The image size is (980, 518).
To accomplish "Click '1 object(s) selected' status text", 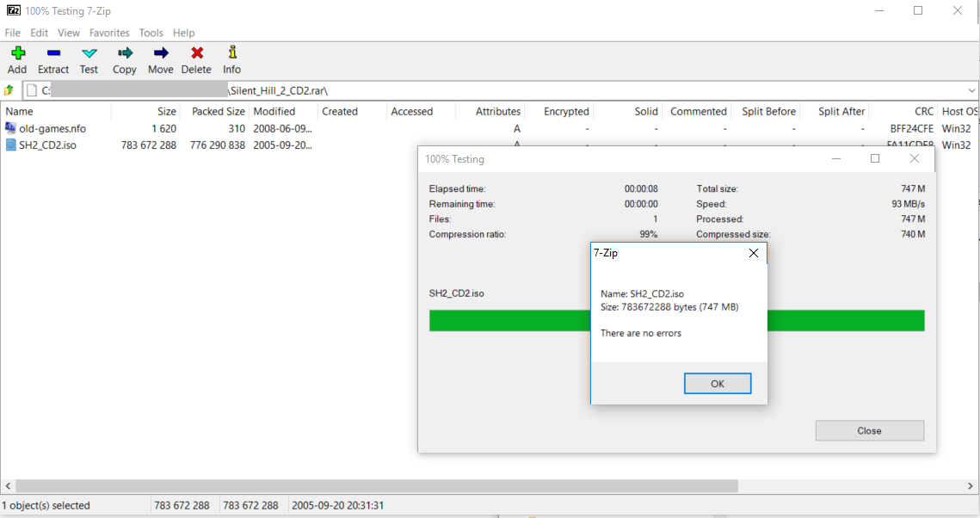I will point(46,505).
